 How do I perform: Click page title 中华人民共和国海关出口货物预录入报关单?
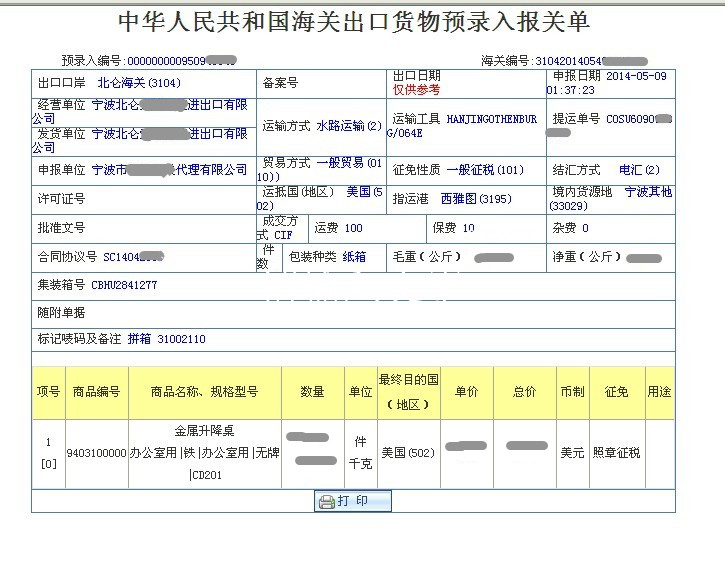coord(354,21)
